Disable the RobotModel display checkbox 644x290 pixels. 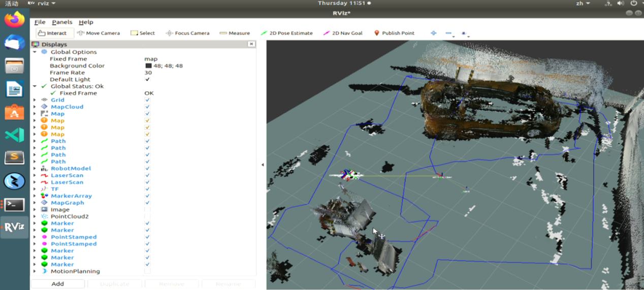click(147, 169)
